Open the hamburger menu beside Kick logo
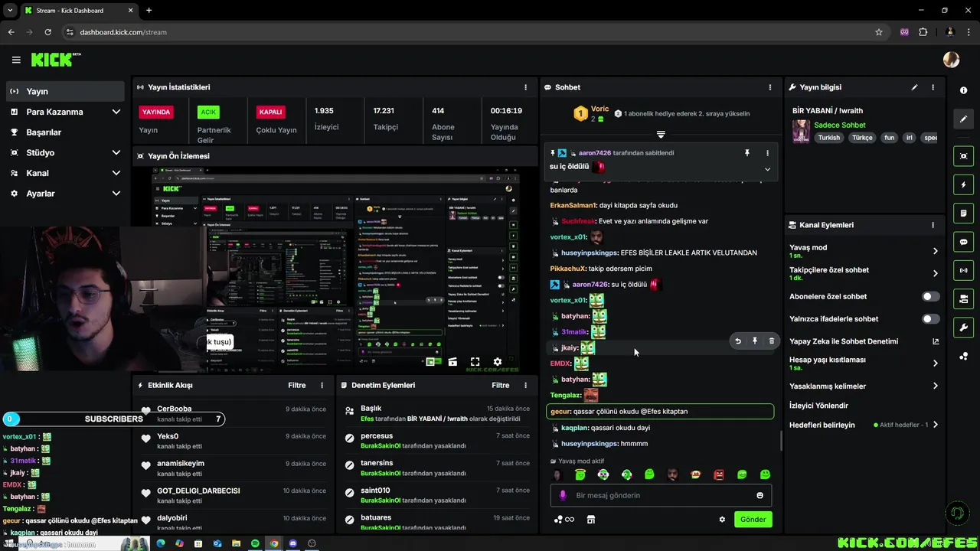This screenshot has height=551, width=980. (16, 60)
